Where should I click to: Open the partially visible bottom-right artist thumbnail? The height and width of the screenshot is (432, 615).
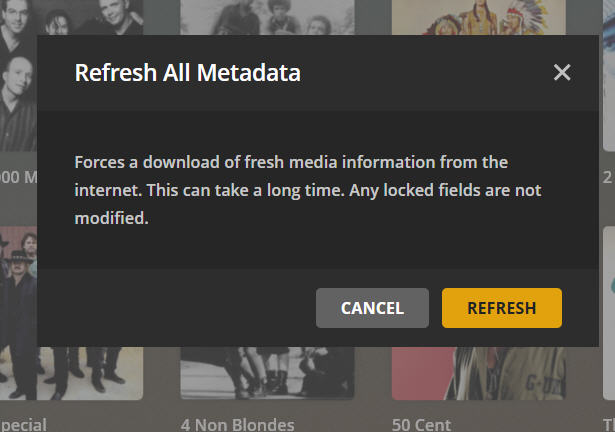pos(607,374)
